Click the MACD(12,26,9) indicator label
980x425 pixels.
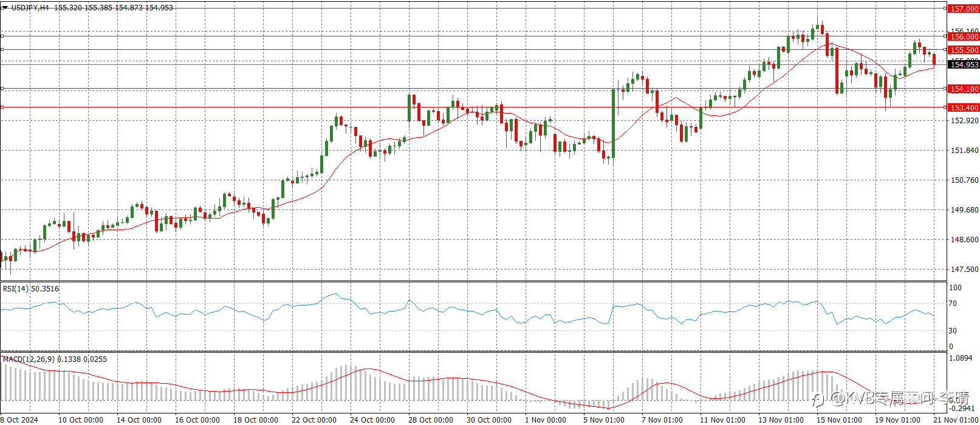click(x=55, y=359)
